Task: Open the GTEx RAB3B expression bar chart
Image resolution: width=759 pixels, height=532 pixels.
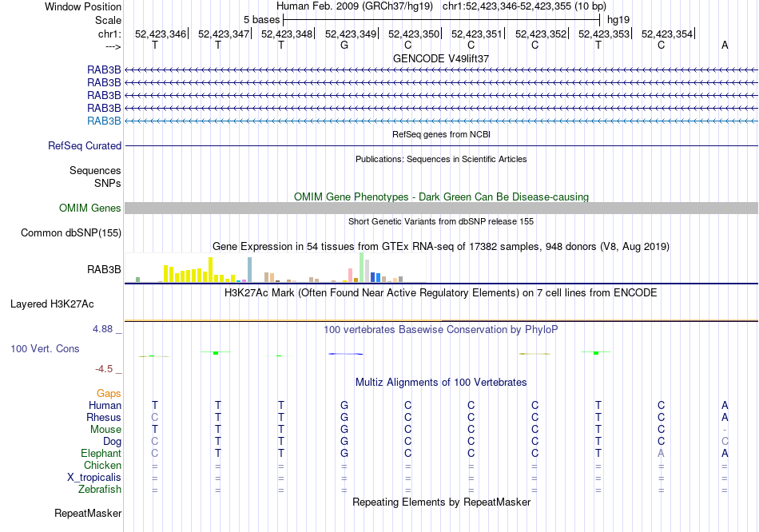Action: [275, 268]
